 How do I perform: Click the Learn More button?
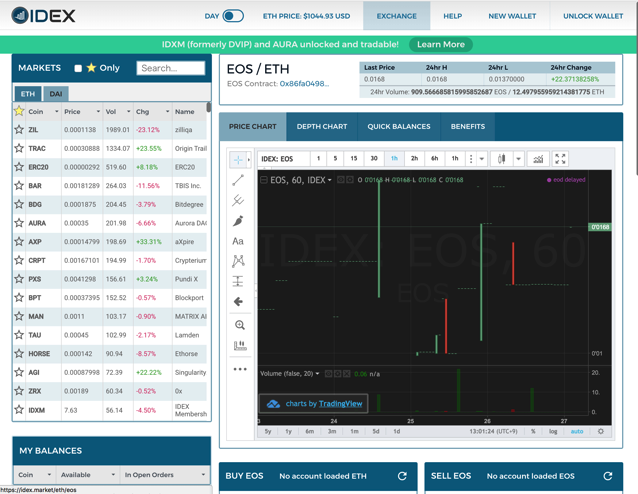441,44
